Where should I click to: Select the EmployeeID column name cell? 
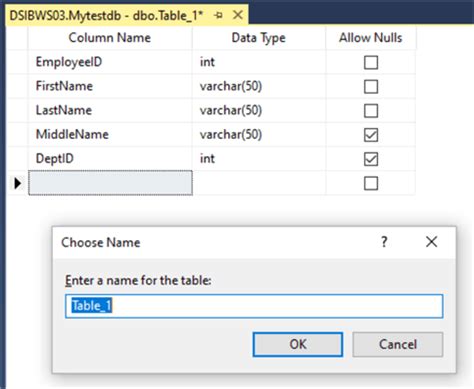click(110, 62)
